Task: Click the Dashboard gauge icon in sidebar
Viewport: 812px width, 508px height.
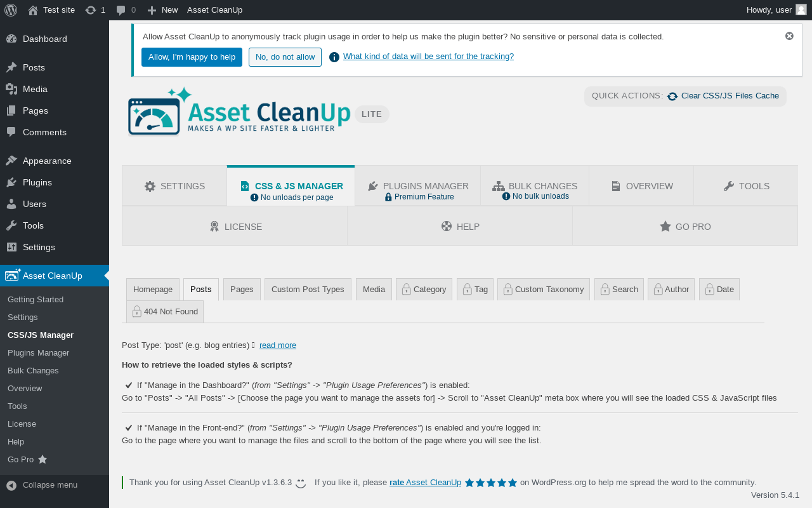Action: pos(11,39)
